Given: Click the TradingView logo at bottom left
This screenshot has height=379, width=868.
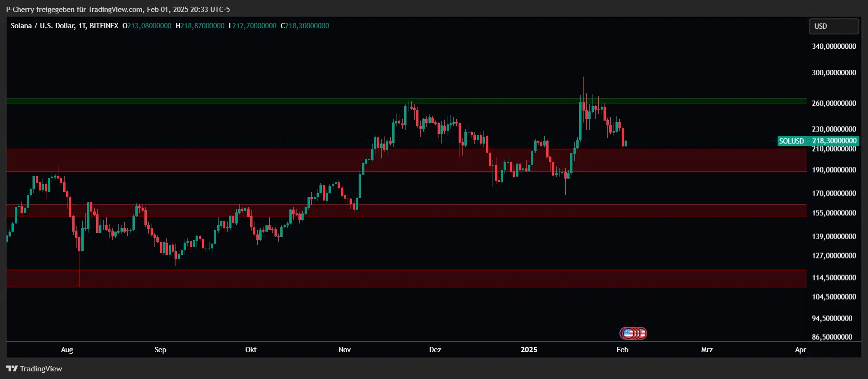Looking at the screenshot, I should 34,368.
